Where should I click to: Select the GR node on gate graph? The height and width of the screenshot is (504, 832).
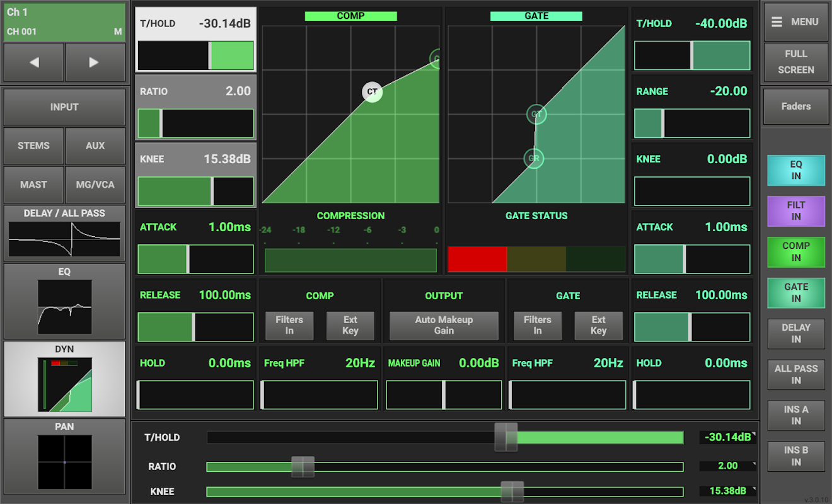(x=534, y=159)
